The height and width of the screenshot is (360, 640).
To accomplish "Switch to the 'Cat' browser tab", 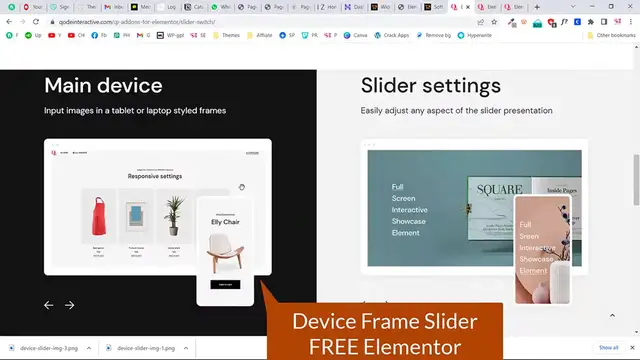I will tap(195, 7).
